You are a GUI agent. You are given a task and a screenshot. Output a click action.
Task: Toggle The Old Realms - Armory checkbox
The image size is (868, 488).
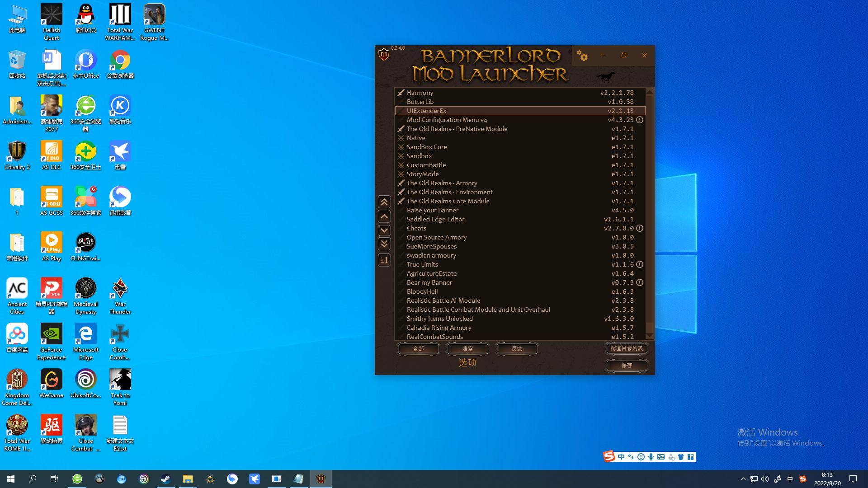pyautogui.click(x=401, y=183)
